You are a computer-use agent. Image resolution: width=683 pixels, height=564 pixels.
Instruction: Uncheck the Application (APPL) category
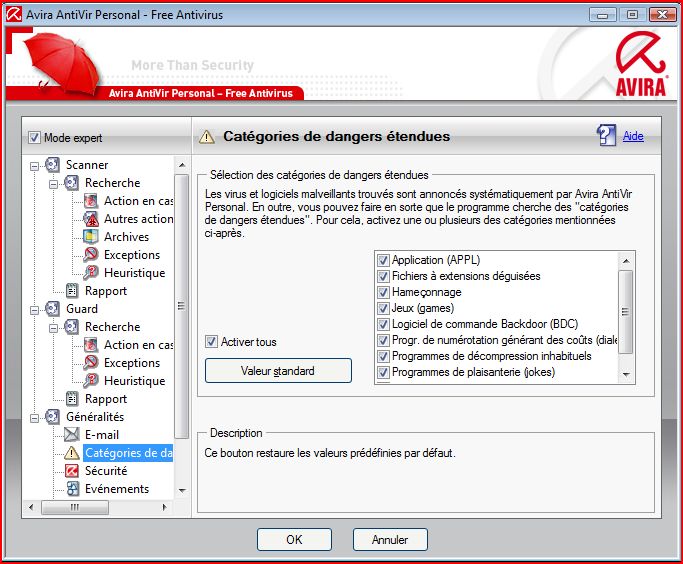pyautogui.click(x=383, y=260)
